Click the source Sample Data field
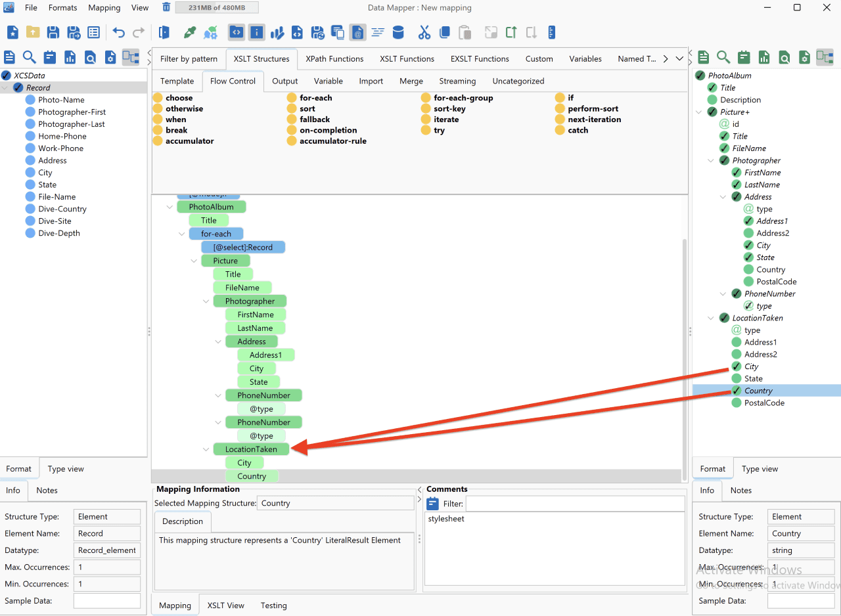Image resolution: width=841 pixels, height=616 pixels. coord(106,601)
